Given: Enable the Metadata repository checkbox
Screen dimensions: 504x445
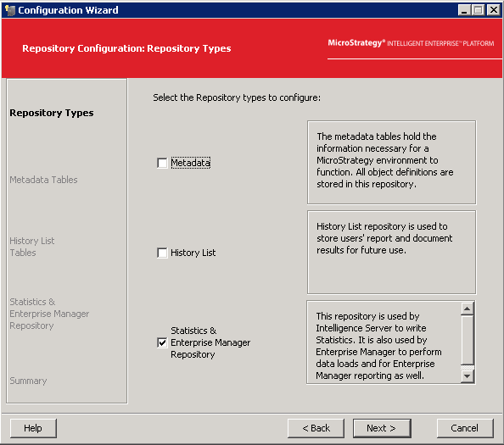Looking at the screenshot, I should click(162, 163).
